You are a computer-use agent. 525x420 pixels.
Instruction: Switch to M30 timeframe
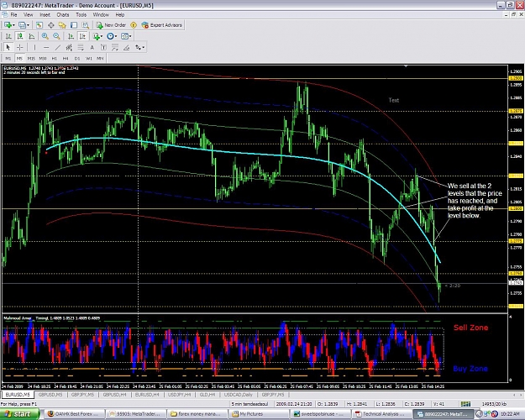(x=43, y=58)
